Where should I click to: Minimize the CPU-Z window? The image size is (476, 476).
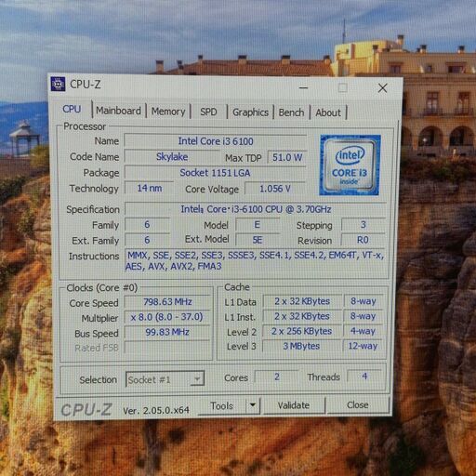[304, 87]
